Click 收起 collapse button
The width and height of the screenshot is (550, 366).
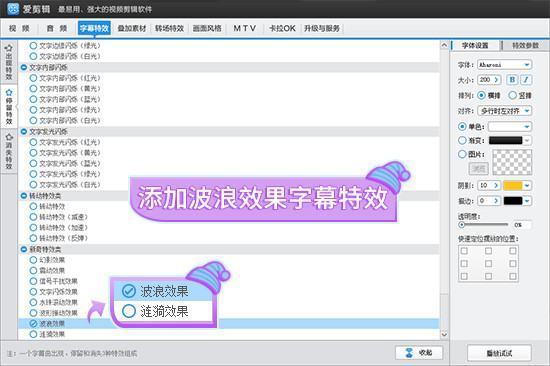click(419, 353)
